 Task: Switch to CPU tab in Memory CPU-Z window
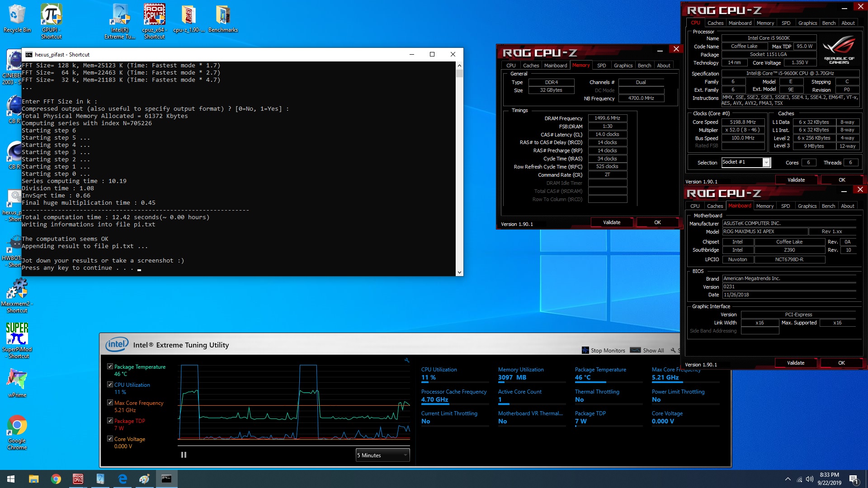511,66
